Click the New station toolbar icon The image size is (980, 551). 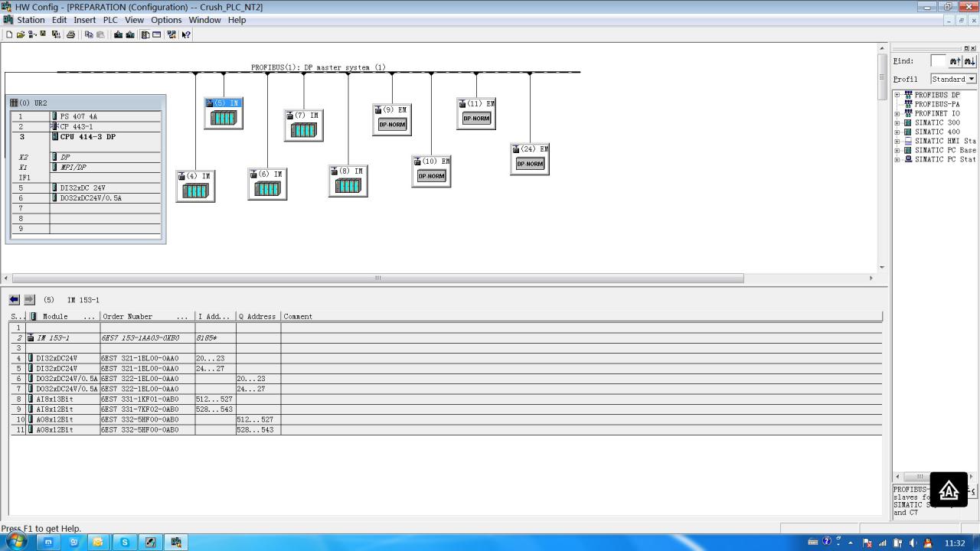pos(9,34)
